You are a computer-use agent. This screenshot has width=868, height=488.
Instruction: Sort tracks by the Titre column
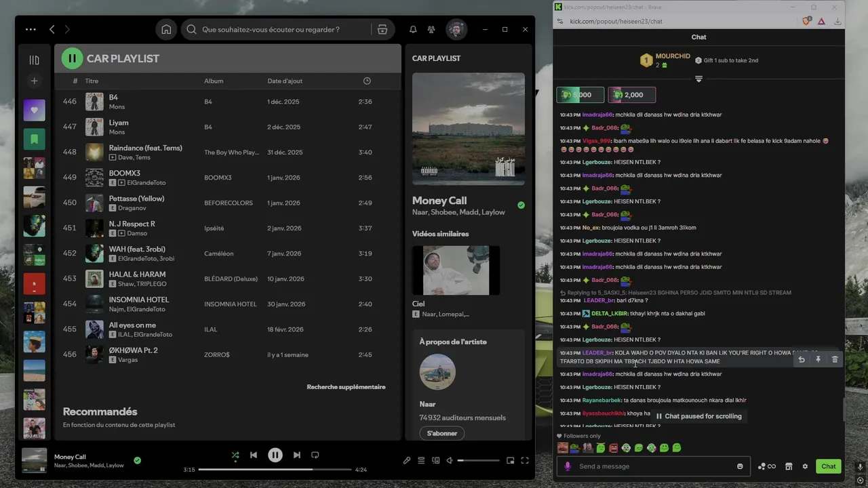tap(92, 81)
